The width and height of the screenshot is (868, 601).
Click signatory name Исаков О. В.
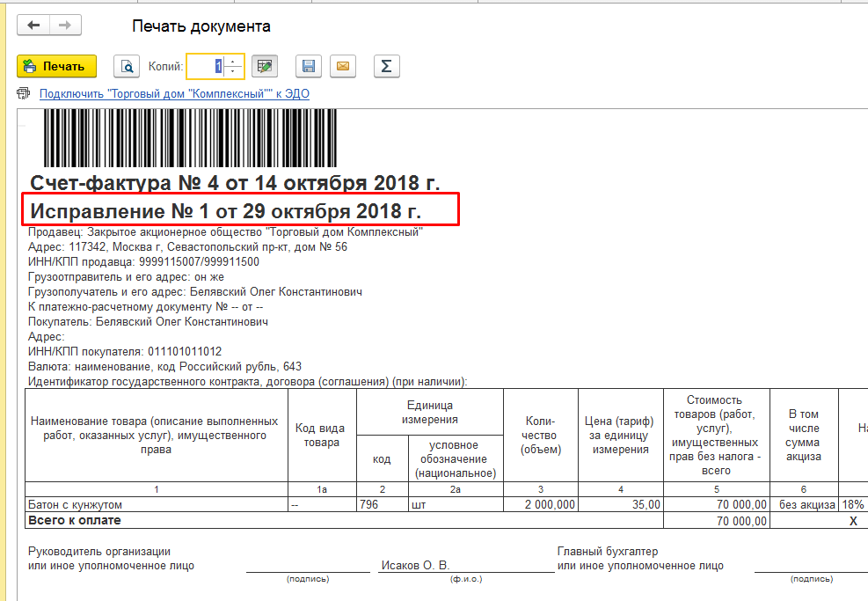pyautogui.click(x=415, y=566)
